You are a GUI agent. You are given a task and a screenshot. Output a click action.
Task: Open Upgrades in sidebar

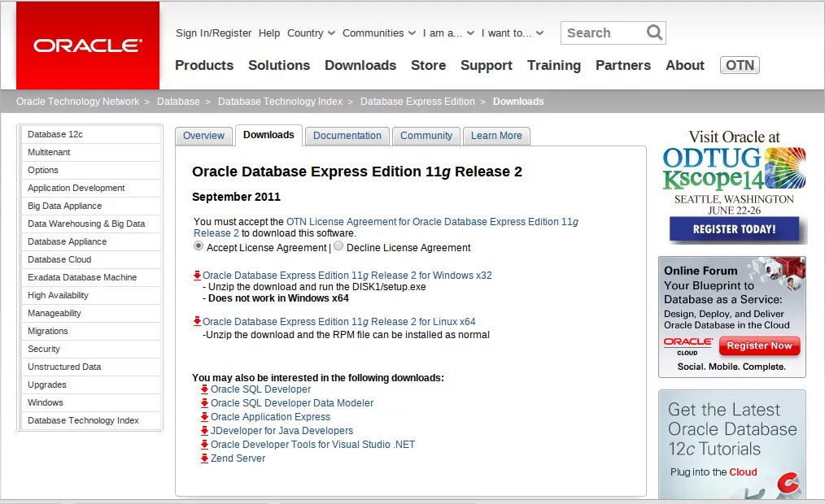click(x=90, y=385)
